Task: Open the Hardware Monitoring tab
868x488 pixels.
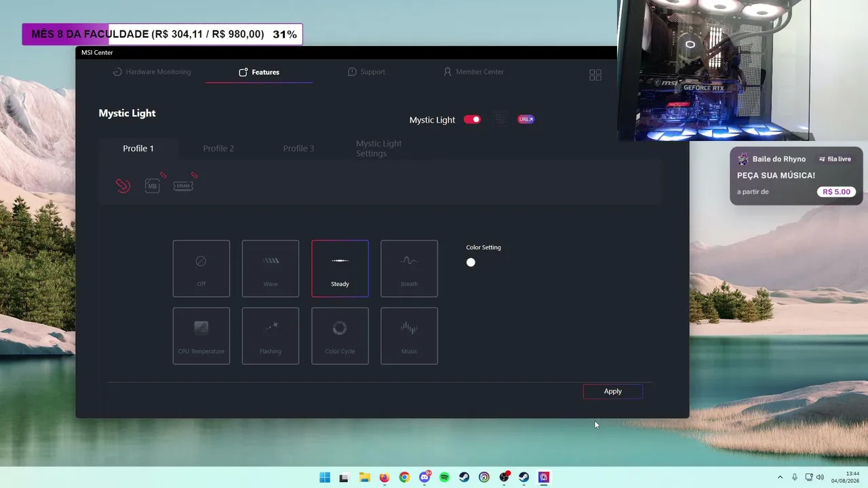Action: pos(152,72)
